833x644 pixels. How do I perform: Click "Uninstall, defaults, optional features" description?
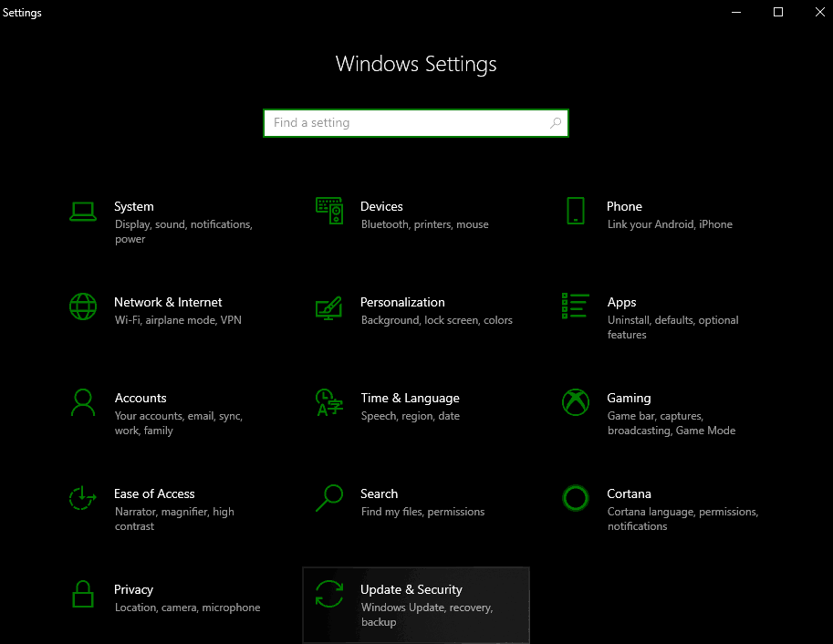(672, 327)
